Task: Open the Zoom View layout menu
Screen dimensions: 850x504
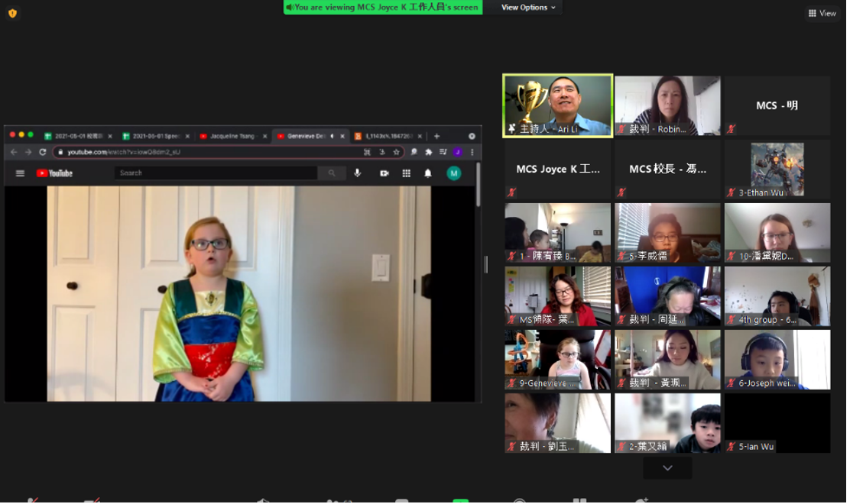Action: point(822,13)
